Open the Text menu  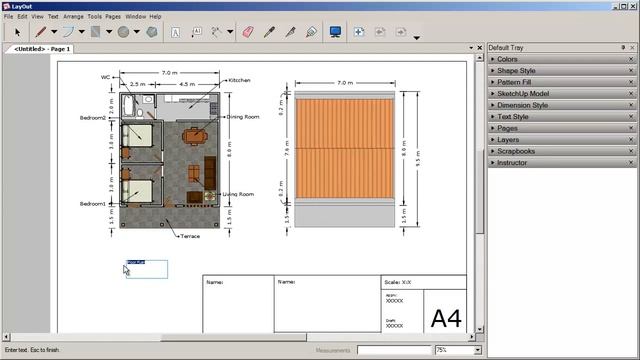coord(53,17)
